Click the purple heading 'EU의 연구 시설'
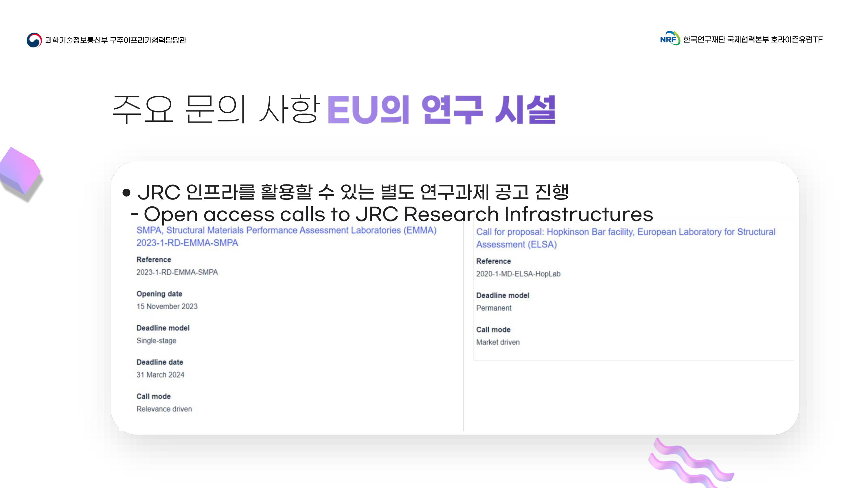 point(442,110)
